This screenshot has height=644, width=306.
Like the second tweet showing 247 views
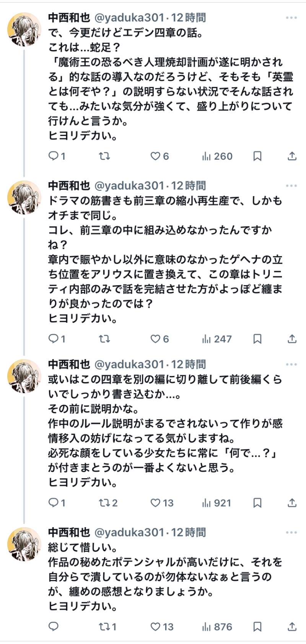(155, 339)
